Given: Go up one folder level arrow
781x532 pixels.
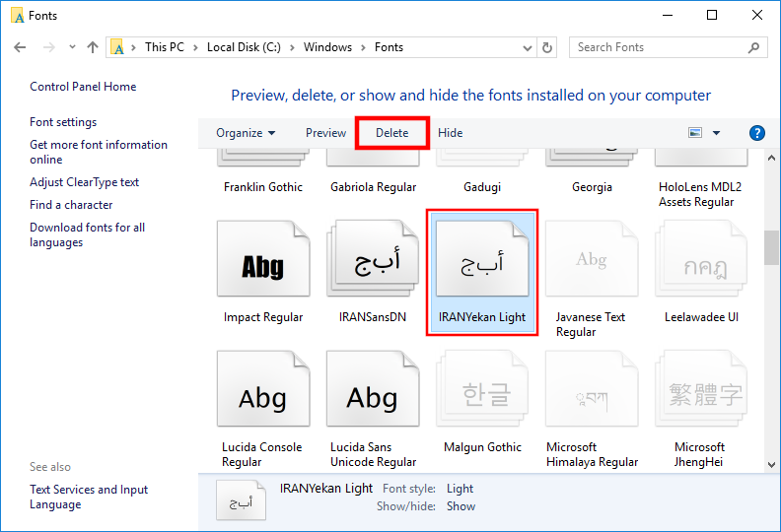Looking at the screenshot, I should point(93,47).
